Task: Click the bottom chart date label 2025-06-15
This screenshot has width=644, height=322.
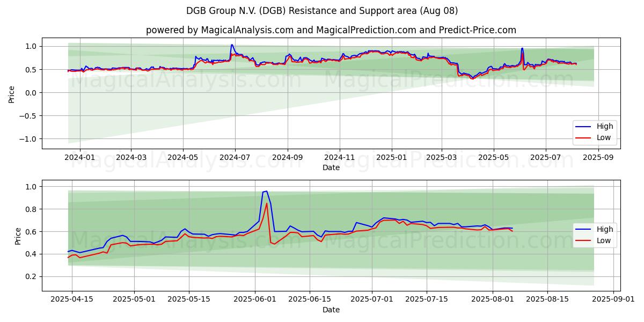Action: [x=310, y=300]
